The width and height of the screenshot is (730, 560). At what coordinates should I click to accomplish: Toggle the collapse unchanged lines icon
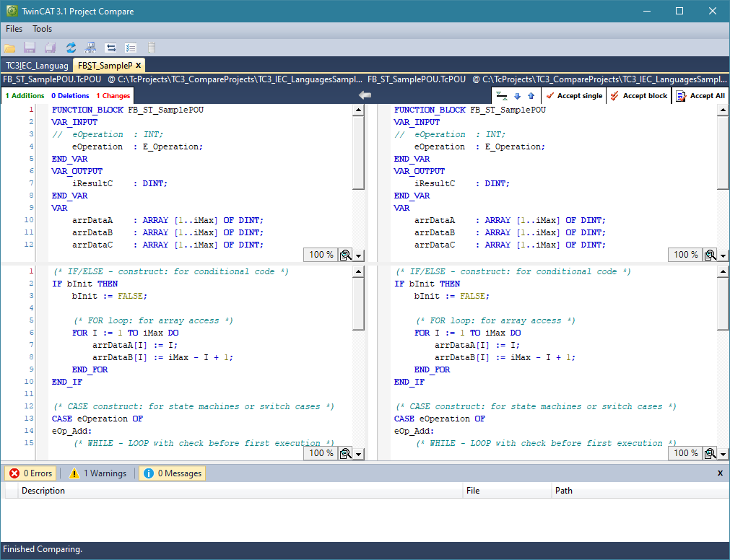502,96
